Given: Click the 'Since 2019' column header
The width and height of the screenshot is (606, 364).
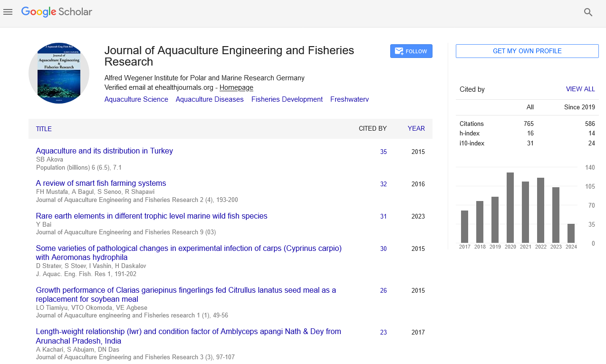Looking at the screenshot, I should click(579, 107).
